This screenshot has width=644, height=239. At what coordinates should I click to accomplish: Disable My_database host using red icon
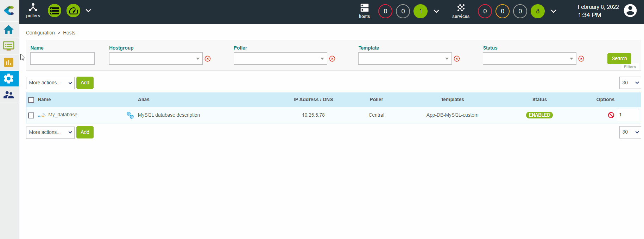(x=611, y=115)
